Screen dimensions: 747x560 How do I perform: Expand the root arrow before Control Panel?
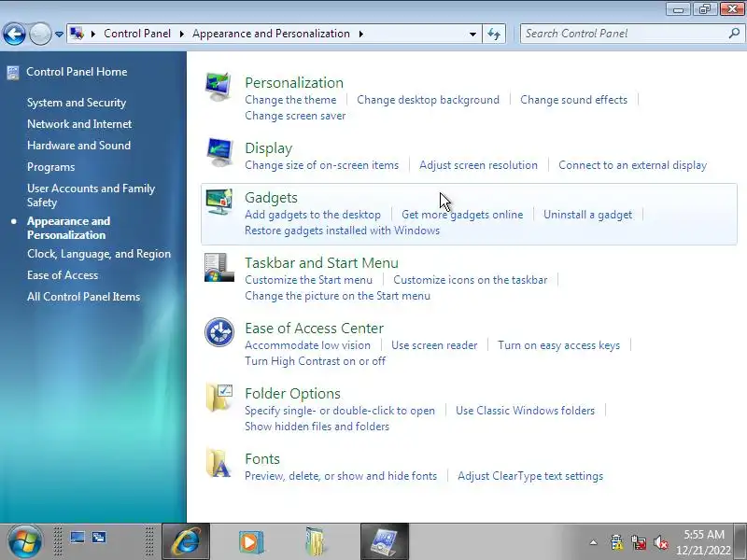93,34
